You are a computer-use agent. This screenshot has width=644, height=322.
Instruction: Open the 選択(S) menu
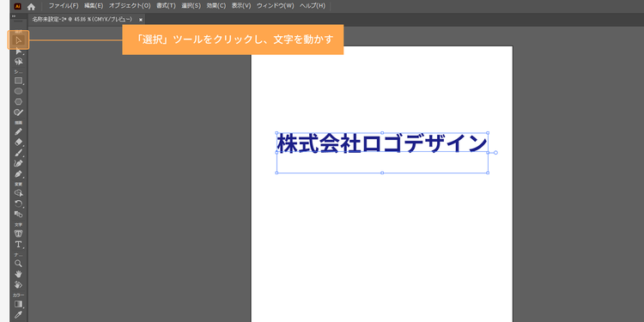point(191,6)
